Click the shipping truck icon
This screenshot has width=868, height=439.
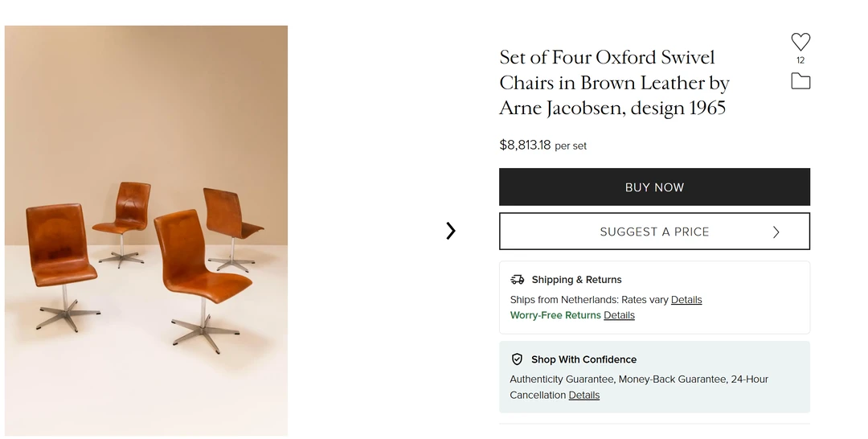click(518, 280)
